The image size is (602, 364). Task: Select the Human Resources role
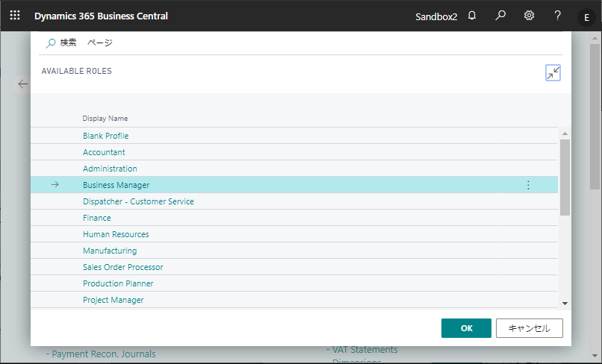pos(116,234)
